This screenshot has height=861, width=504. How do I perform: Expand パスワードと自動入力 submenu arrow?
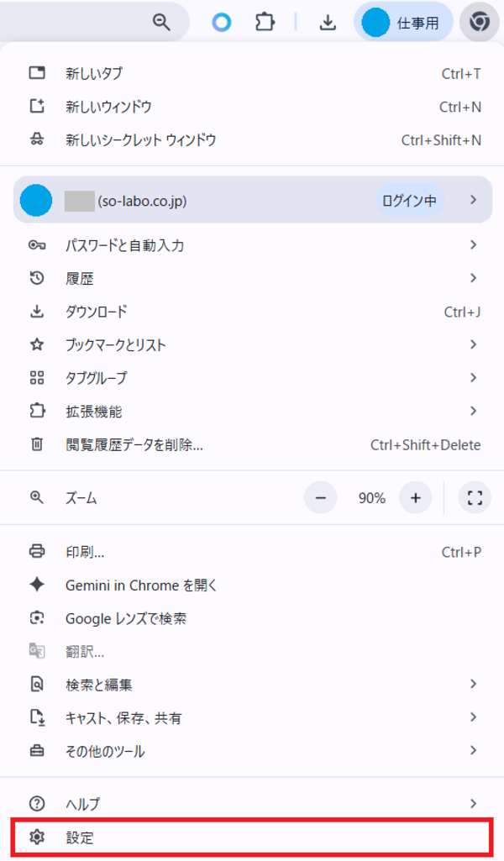pos(473,245)
